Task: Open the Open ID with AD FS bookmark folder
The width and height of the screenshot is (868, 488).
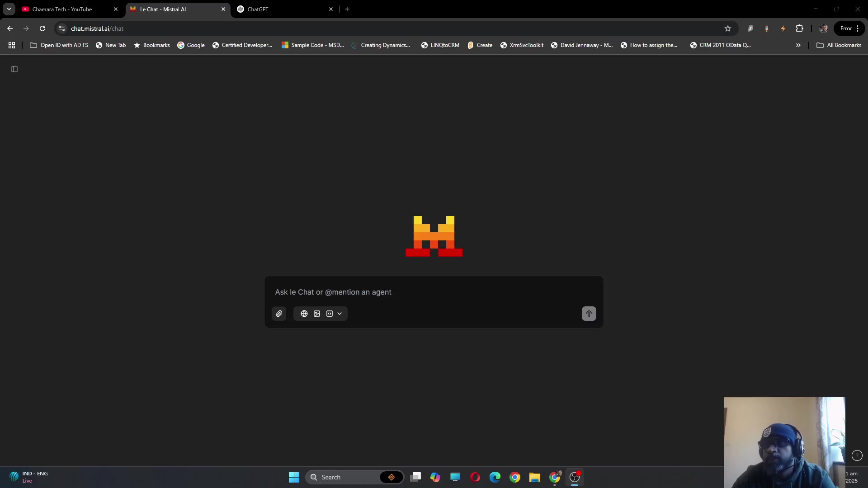Action: pos(59,45)
